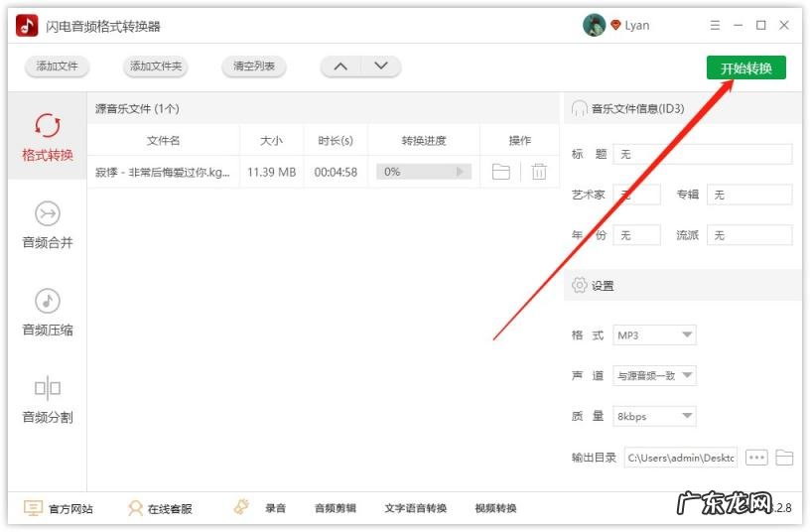This screenshot has height=532, width=810.
Task: Click the 官方网站 monitor icon
Action: point(33,508)
